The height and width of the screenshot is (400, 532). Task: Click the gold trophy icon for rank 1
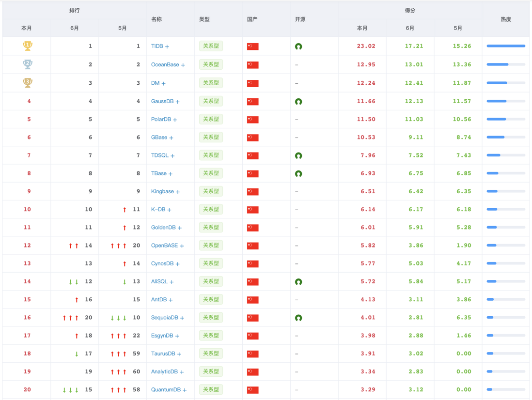click(x=28, y=46)
